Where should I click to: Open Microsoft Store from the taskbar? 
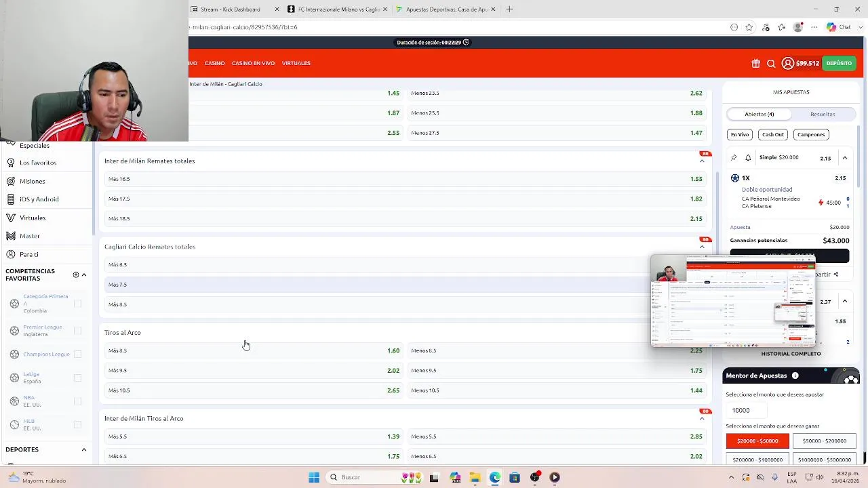coord(515,477)
